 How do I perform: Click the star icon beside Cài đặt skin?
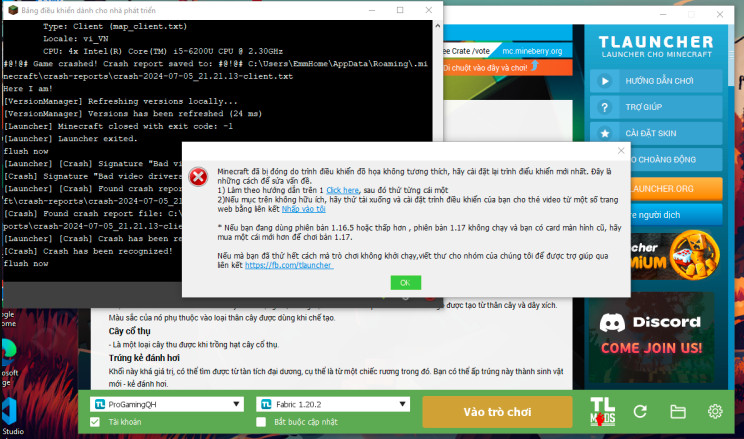(604, 134)
